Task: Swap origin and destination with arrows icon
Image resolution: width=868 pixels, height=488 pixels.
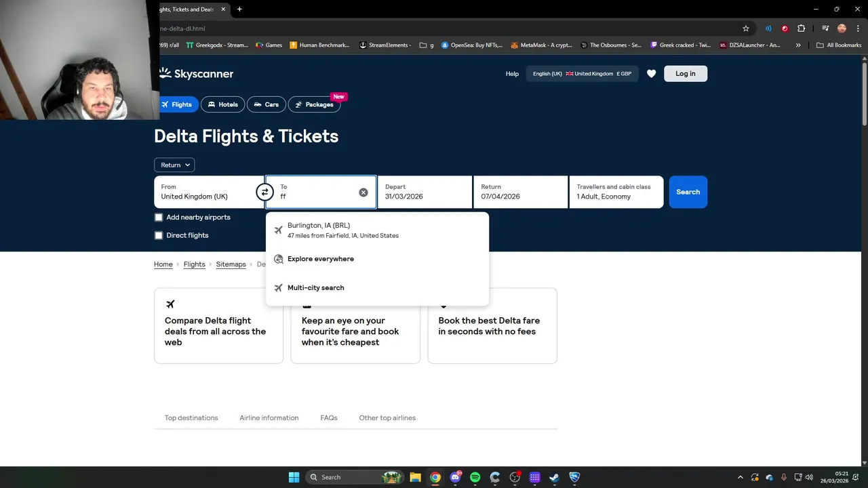Action: click(264, 192)
